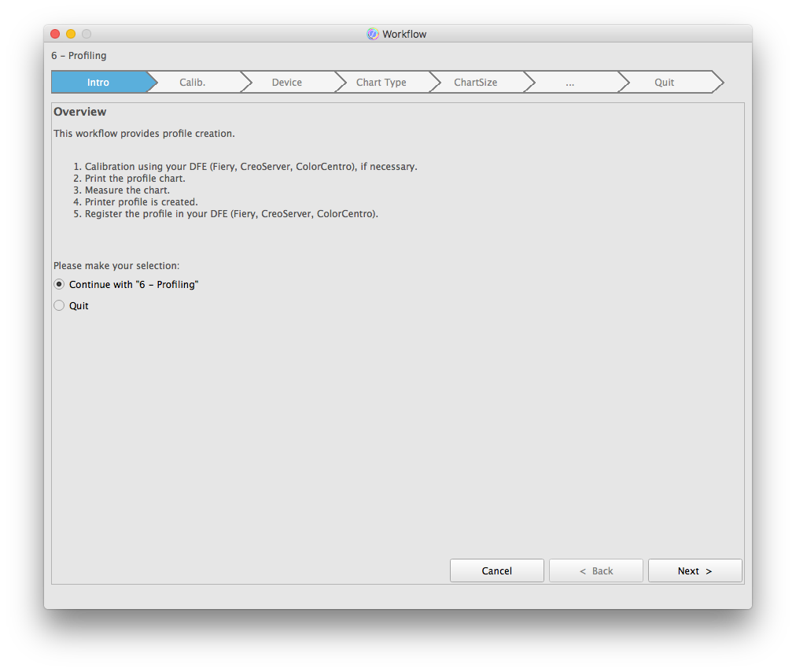796x672 pixels.
Task: Select the Quit step at the end of the breadcrumb
Action: coord(665,83)
